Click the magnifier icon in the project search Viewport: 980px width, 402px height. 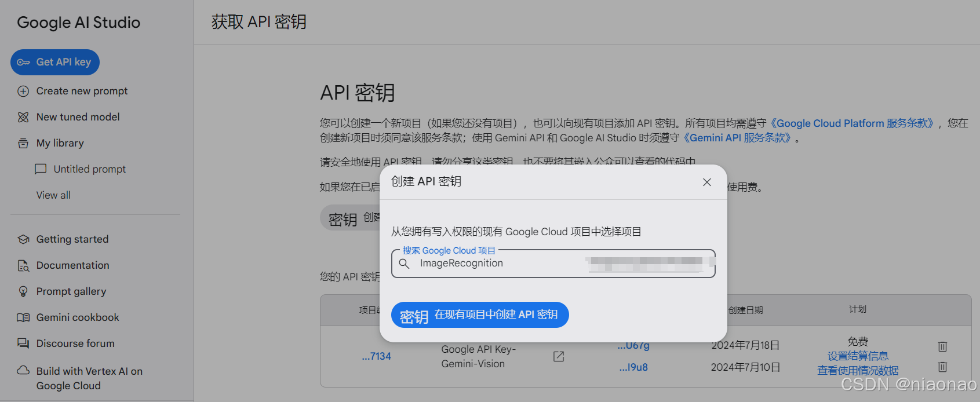point(404,264)
